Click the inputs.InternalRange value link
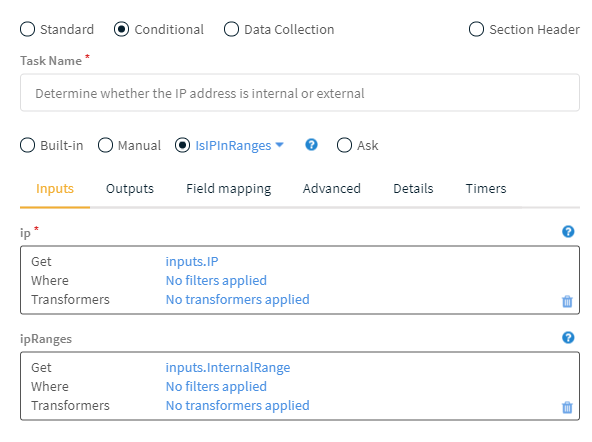The height and width of the screenshot is (442, 592). click(228, 368)
